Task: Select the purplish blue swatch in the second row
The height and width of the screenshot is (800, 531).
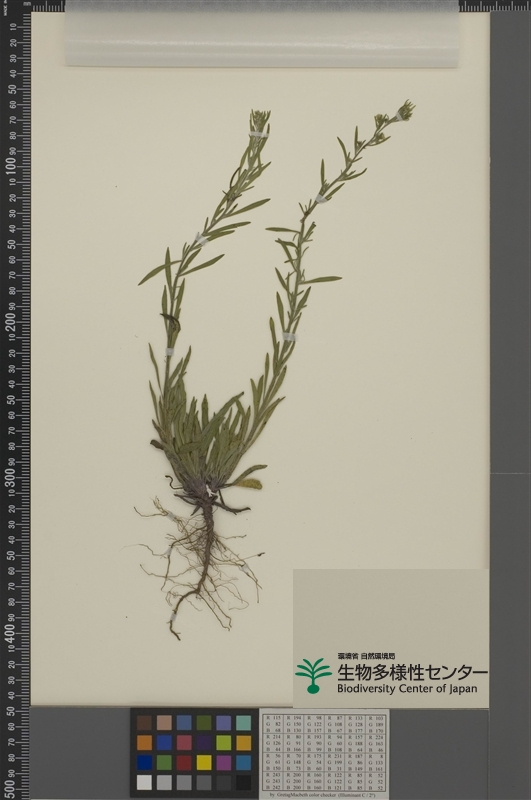Action: click(164, 743)
